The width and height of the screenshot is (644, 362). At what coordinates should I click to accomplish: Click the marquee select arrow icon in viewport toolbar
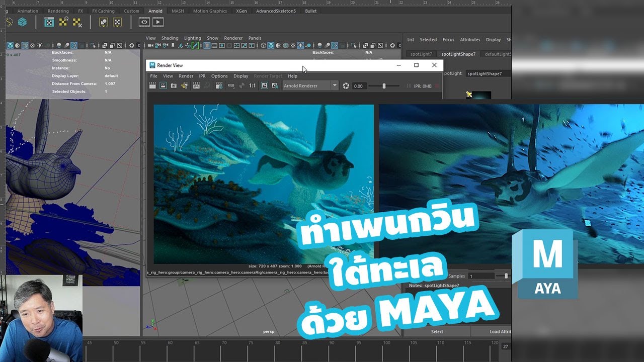tap(93, 45)
